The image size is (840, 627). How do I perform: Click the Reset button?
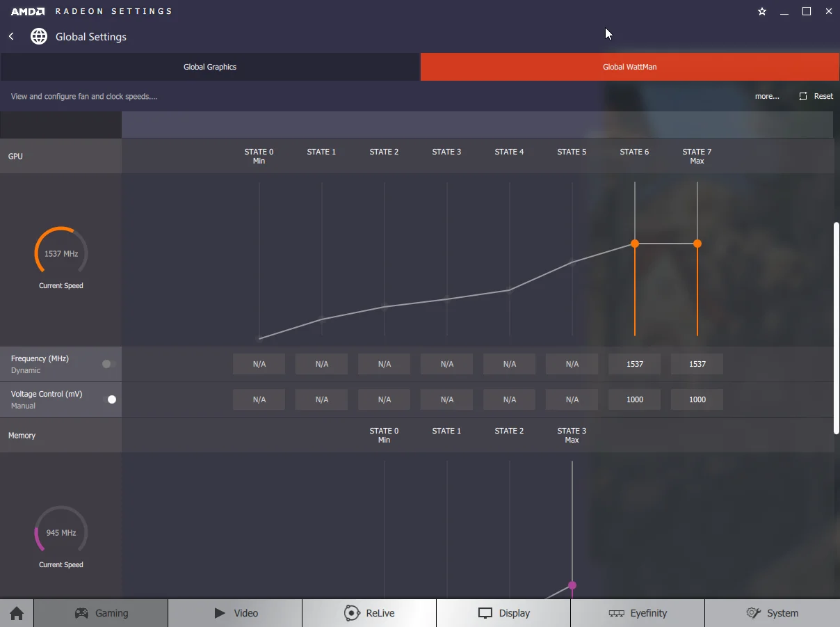(816, 96)
